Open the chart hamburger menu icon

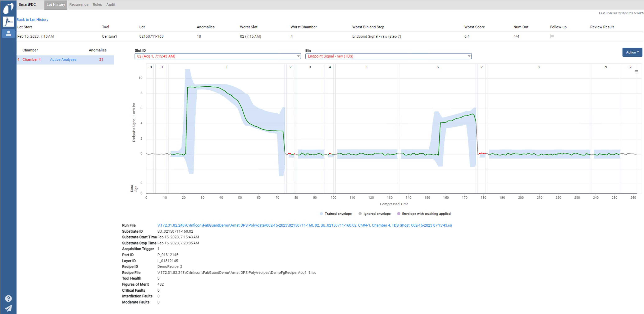[x=636, y=72]
